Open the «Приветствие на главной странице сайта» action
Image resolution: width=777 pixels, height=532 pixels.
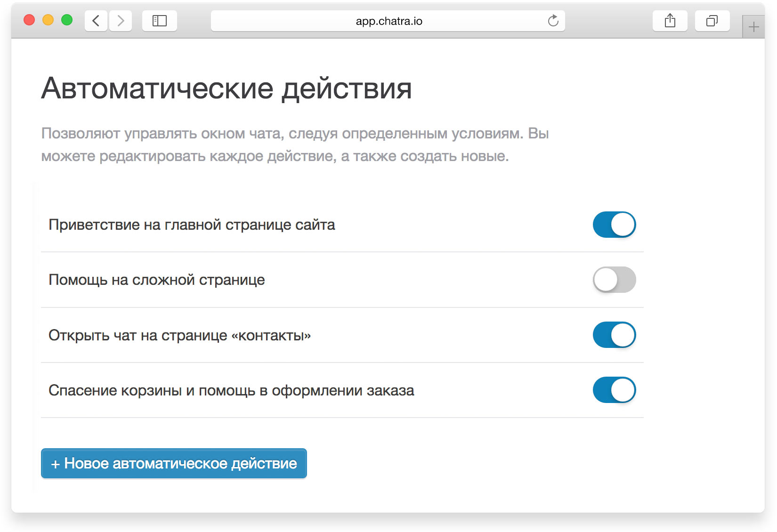(192, 225)
